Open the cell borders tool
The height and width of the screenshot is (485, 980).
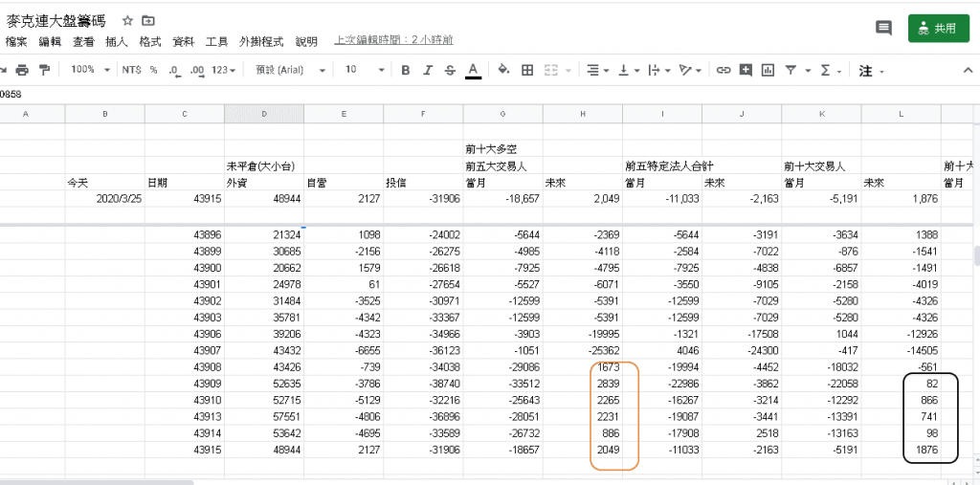(527, 70)
